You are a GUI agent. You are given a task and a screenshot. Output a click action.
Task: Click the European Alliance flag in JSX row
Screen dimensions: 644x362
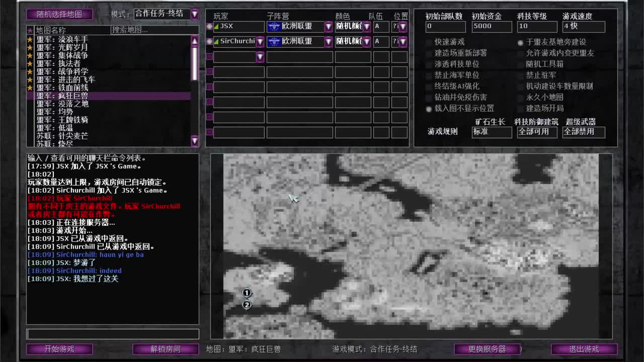click(x=274, y=26)
